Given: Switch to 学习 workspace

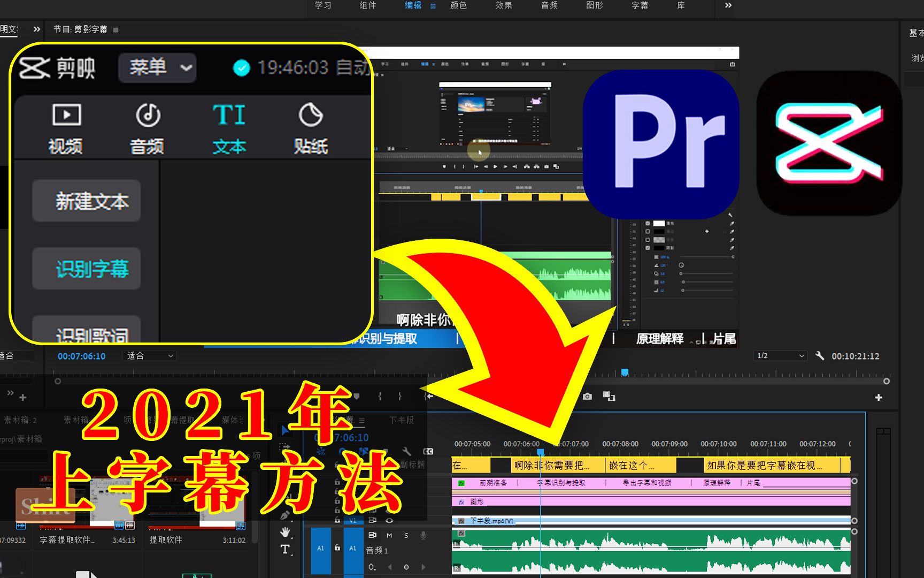Looking at the screenshot, I should pyautogui.click(x=323, y=5).
